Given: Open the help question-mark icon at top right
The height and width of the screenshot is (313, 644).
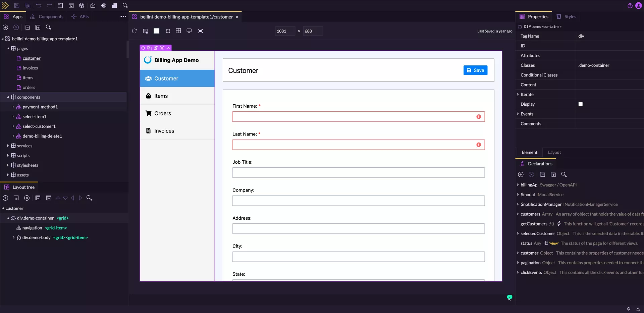Looking at the screenshot, I should (630, 6).
